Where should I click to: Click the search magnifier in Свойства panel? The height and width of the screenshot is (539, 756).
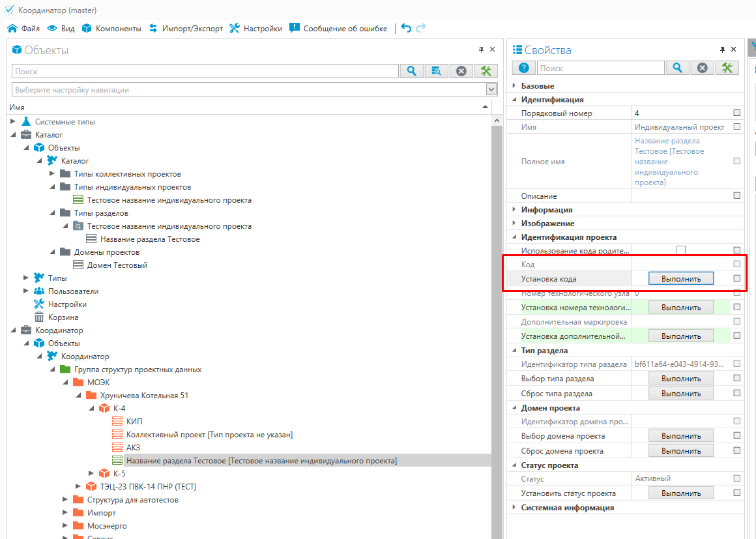tap(678, 68)
